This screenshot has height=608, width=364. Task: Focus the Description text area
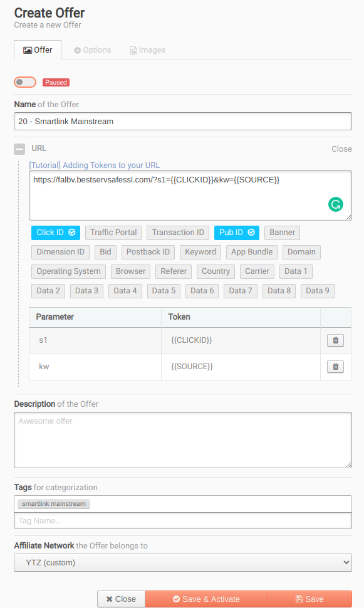[x=183, y=440]
